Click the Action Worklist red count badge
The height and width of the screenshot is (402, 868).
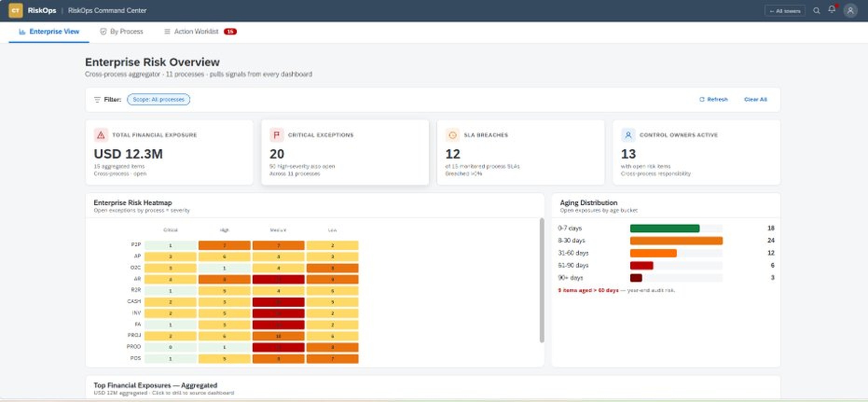(230, 32)
